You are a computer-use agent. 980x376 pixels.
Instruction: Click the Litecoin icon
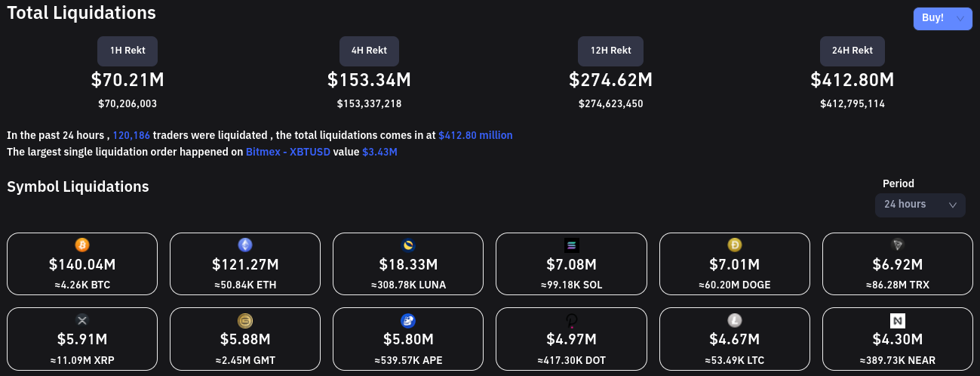(735, 320)
